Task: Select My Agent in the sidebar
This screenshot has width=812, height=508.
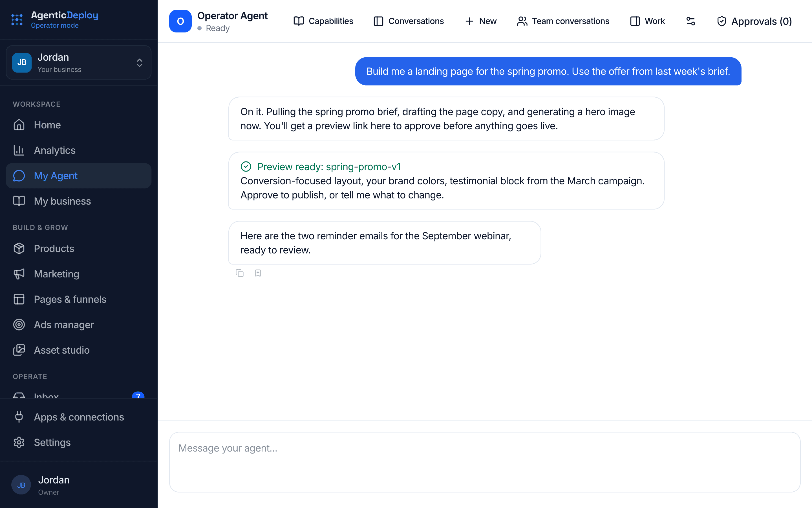Action: [x=78, y=176]
